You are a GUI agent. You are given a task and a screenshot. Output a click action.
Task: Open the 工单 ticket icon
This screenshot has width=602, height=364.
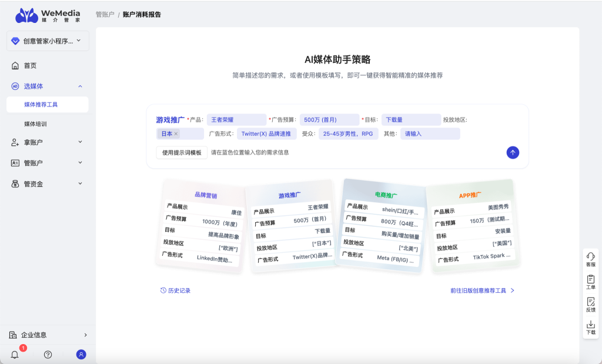coord(590,282)
